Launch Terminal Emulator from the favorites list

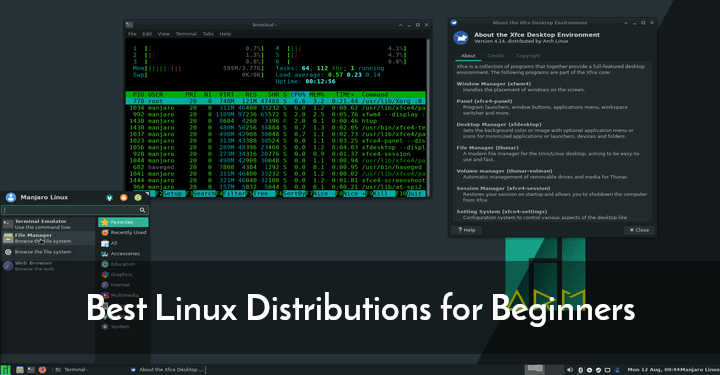[x=48, y=224]
